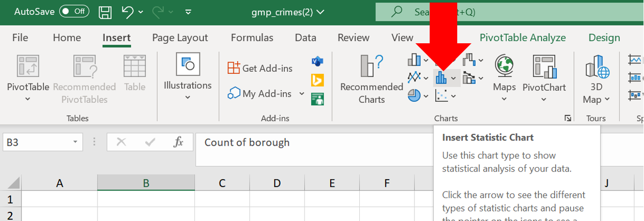Switch to the Formulas tab
The image size is (644, 221).
[252, 38]
